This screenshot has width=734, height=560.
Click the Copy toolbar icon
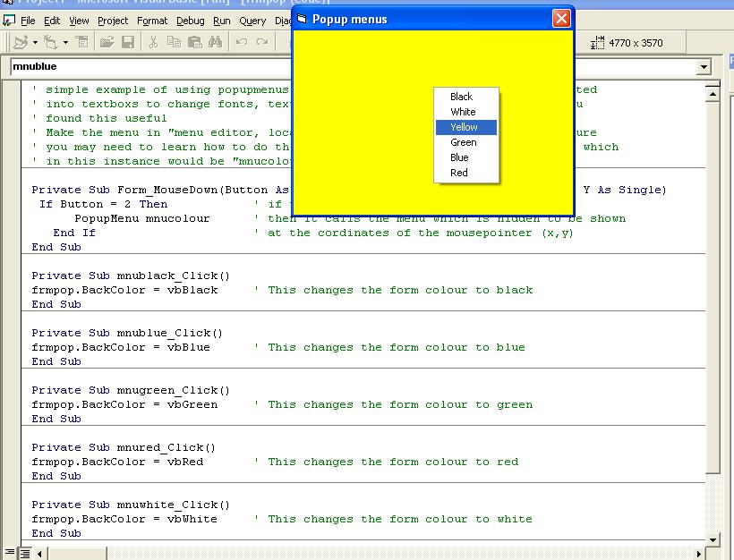pos(175,42)
